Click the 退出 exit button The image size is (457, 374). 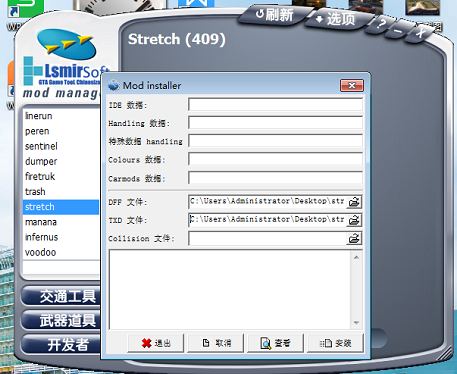156,343
